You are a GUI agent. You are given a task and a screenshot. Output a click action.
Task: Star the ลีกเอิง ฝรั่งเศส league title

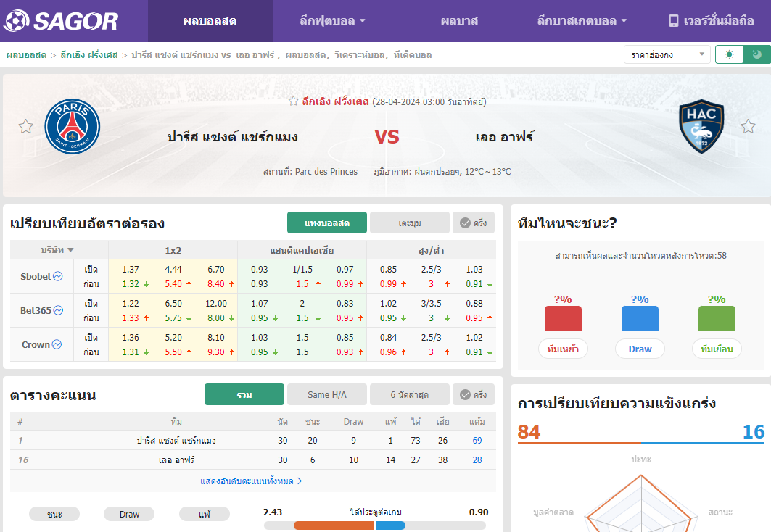(294, 101)
